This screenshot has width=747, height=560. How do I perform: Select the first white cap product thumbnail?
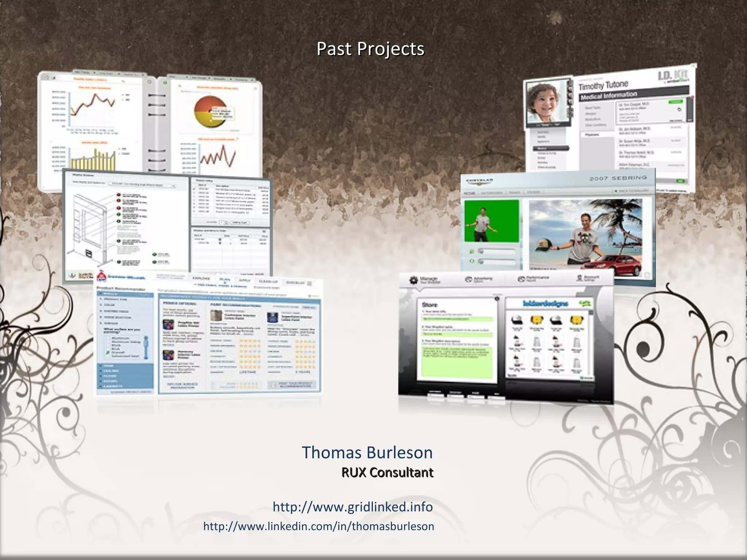click(x=517, y=320)
